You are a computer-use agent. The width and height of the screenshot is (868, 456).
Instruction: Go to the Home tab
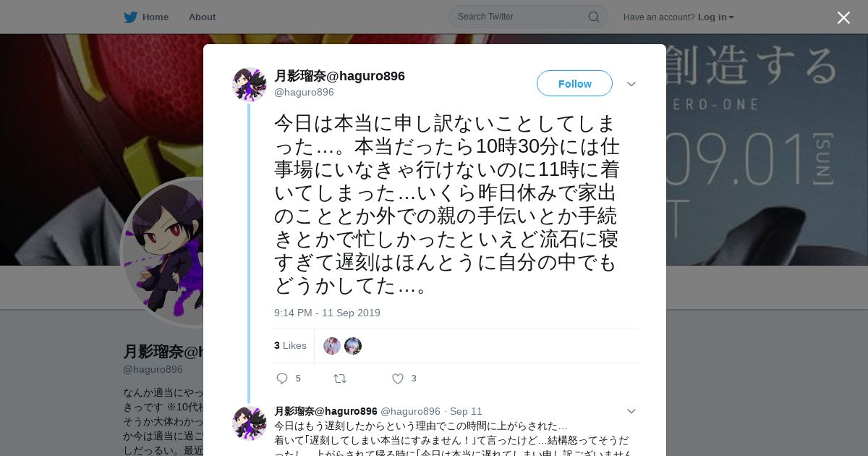coord(147,17)
